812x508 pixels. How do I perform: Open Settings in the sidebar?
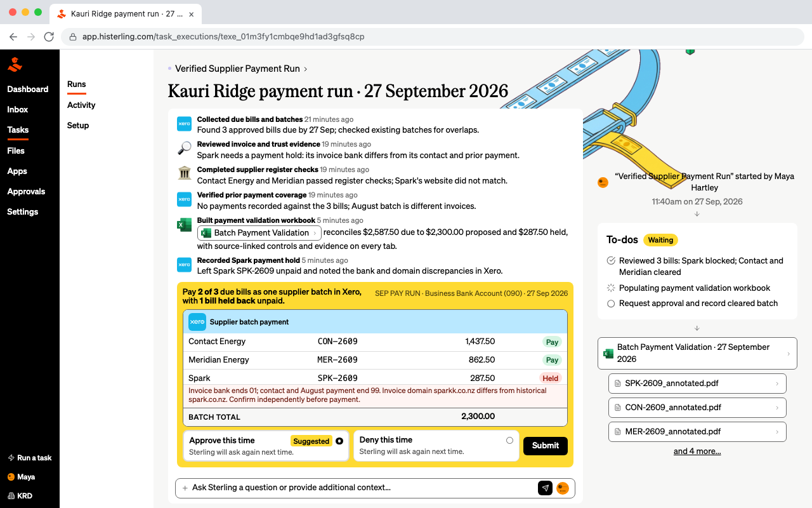pyautogui.click(x=23, y=212)
